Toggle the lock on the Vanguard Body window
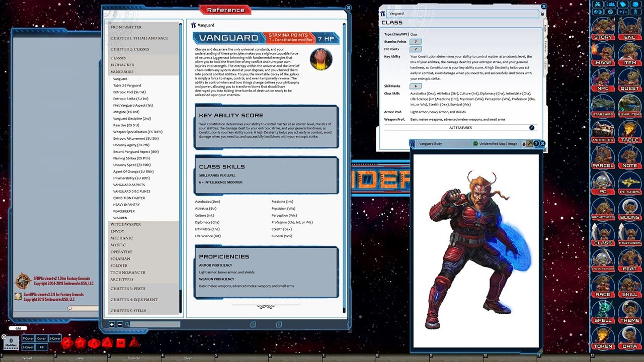 [x=523, y=143]
